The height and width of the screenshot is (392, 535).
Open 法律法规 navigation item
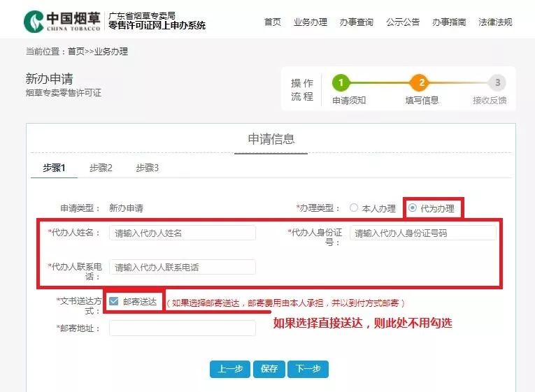(495, 22)
